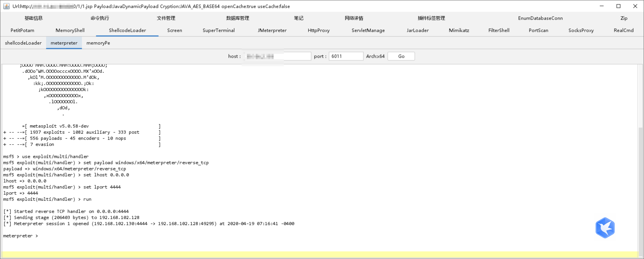This screenshot has height=259, width=644.
Task: Switch to the SocksProxy tab
Action: (x=581, y=30)
